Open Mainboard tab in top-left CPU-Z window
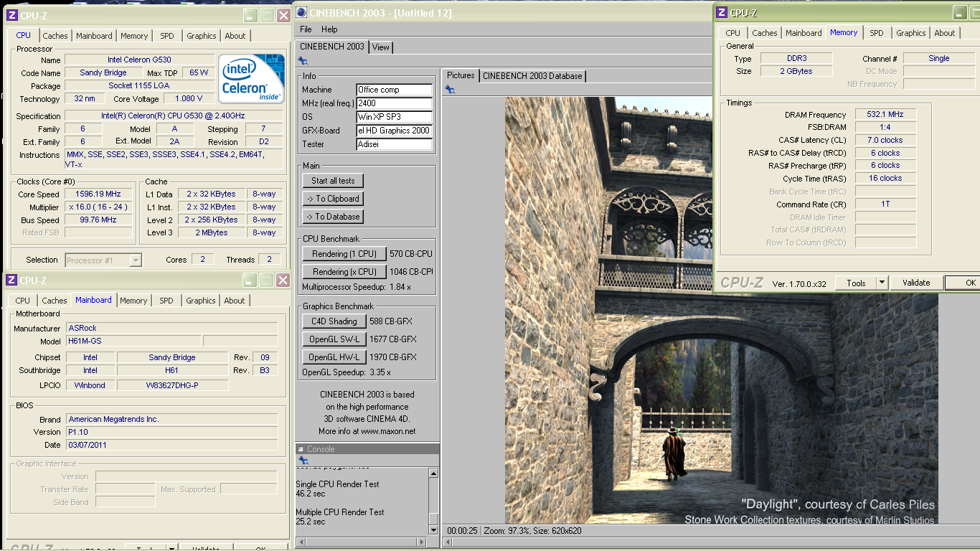Image resolution: width=980 pixels, height=551 pixels. pyautogui.click(x=94, y=36)
